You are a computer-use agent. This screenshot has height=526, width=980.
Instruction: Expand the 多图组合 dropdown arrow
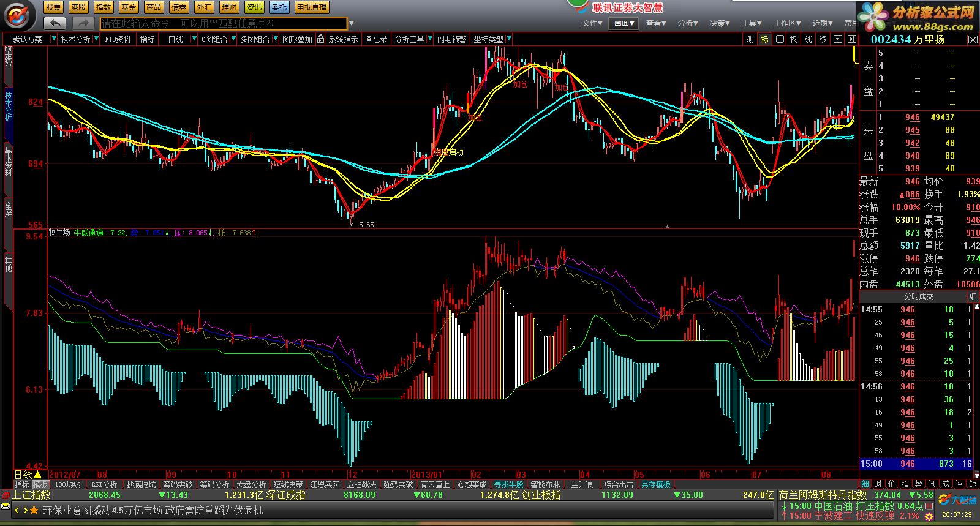coord(274,39)
